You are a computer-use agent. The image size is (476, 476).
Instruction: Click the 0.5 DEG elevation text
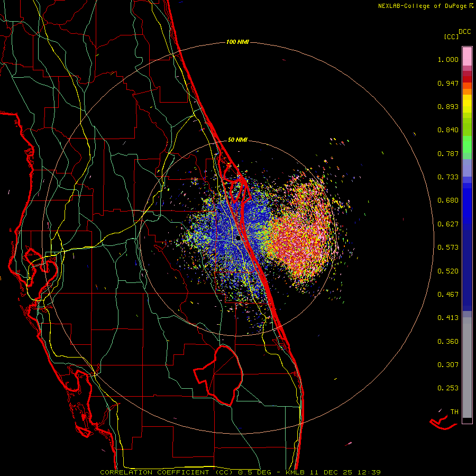click(255, 472)
